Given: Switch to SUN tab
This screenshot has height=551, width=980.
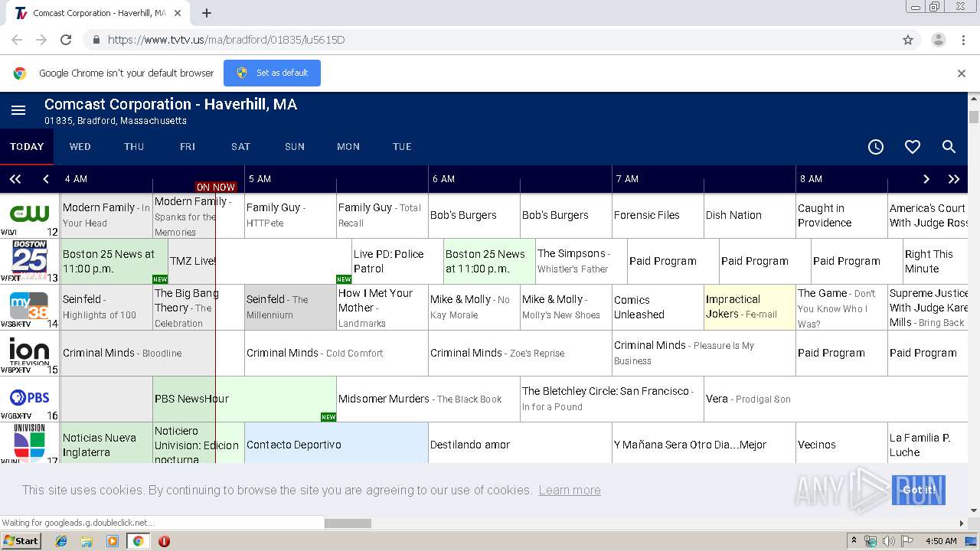Looking at the screenshot, I should pos(295,147).
